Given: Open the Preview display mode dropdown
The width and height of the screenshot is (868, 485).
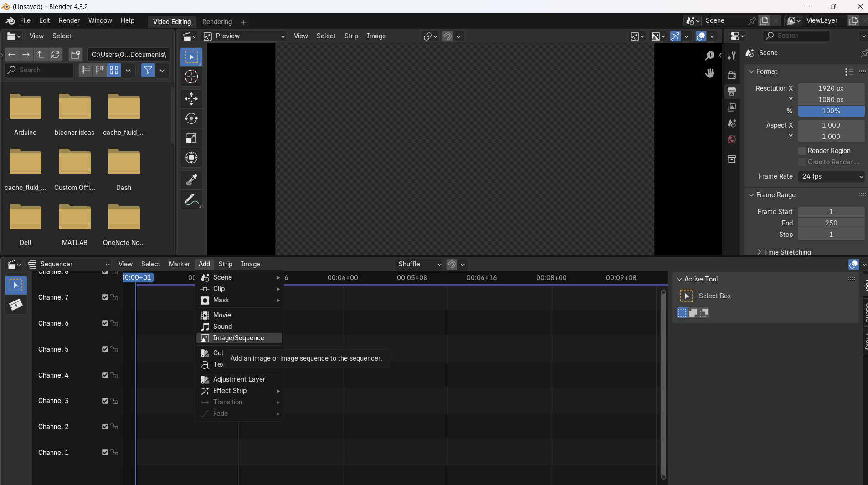Looking at the screenshot, I should tap(244, 36).
